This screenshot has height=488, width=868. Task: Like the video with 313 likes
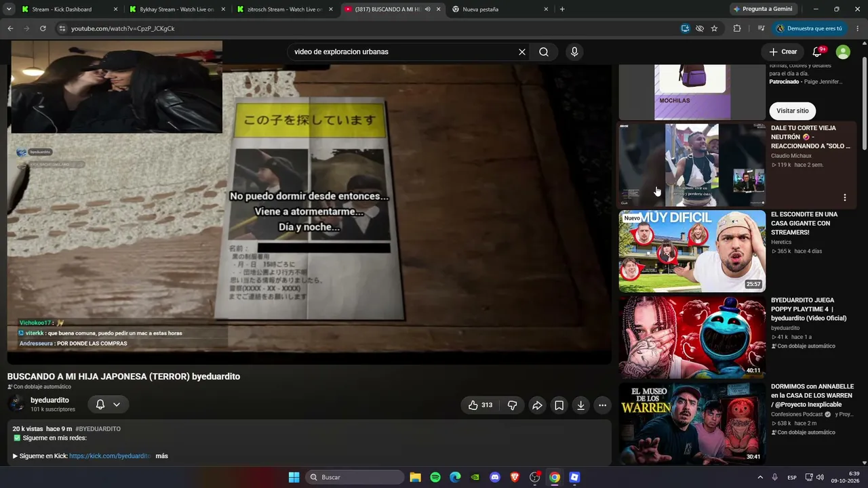coord(480,405)
